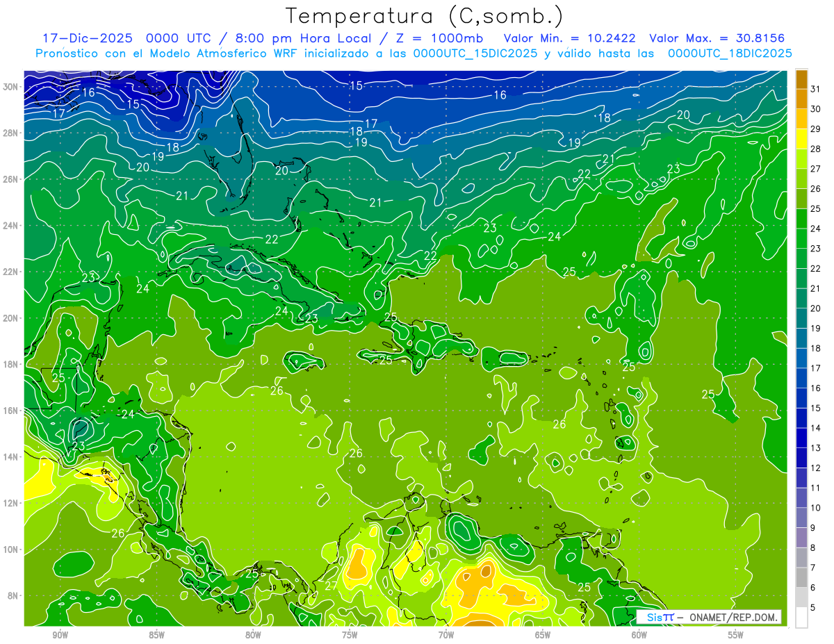
Task: Click the gray legend swatch between 6 and 7
Action: click(801, 578)
